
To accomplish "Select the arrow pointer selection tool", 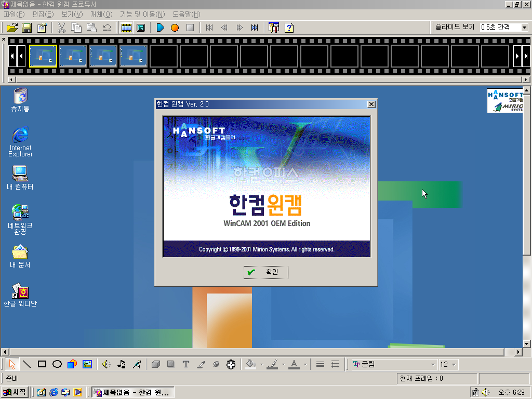I will [x=12, y=364].
